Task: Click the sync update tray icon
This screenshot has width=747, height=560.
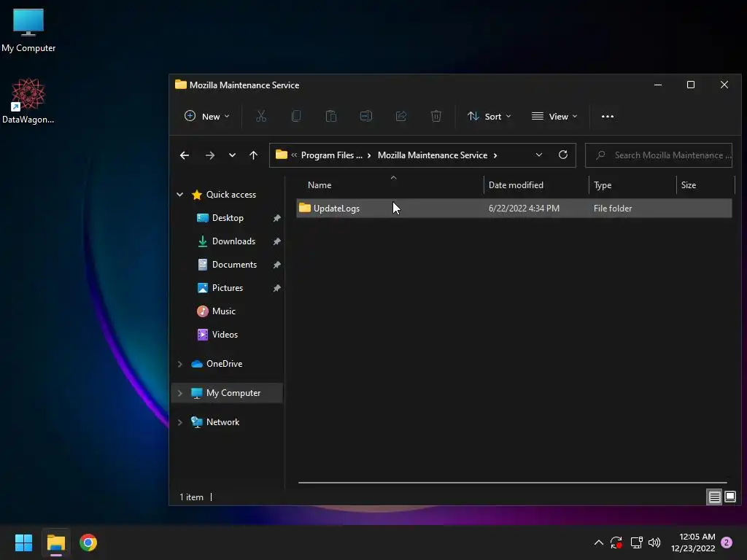Action: pyautogui.click(x=616, y=542)
